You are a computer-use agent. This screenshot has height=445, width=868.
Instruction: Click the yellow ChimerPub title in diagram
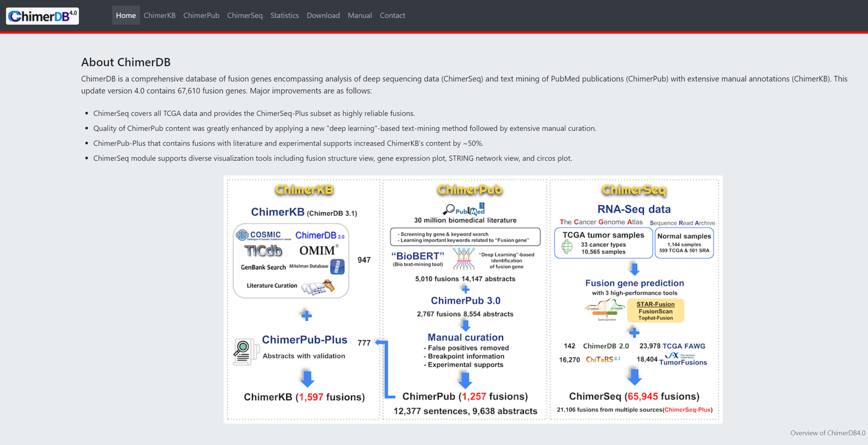coord(470,190)
